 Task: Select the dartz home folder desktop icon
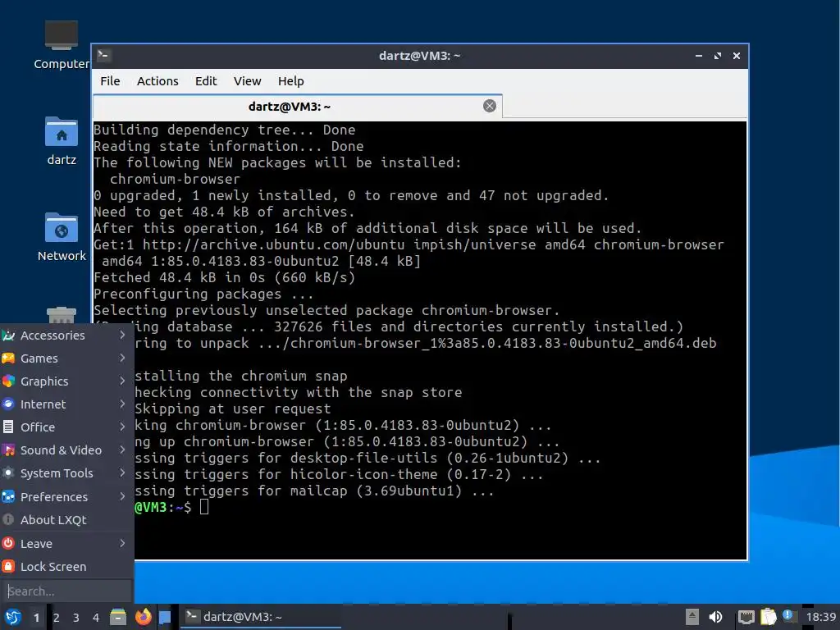pyautogui.click(x=61, y=141)
